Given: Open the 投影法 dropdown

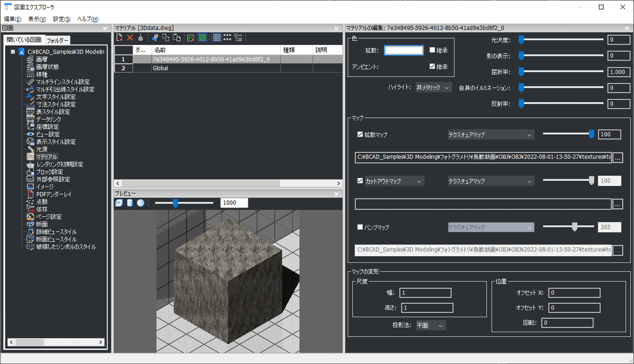Looking at the screenshot, I should pyautogui.click(x=431, y=325).
